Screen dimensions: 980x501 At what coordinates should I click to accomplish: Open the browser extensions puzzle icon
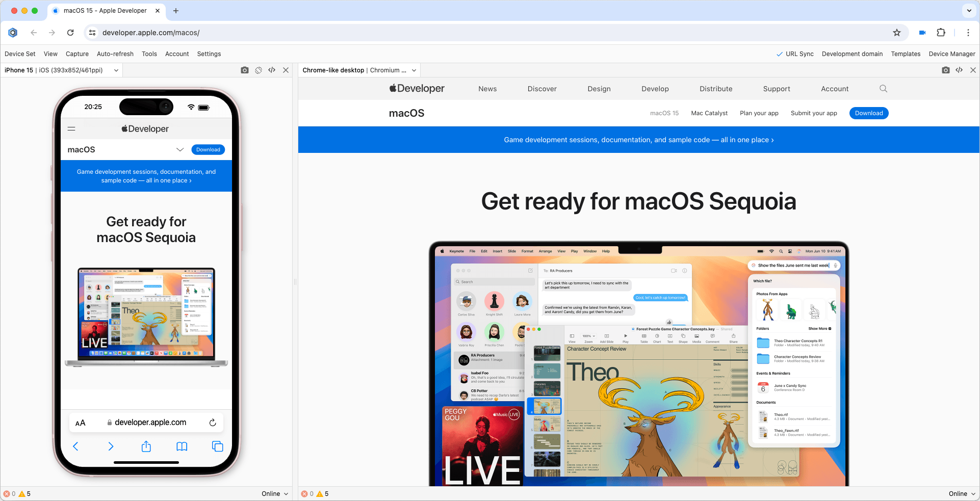pyautogui.click(x=941, y=32)
